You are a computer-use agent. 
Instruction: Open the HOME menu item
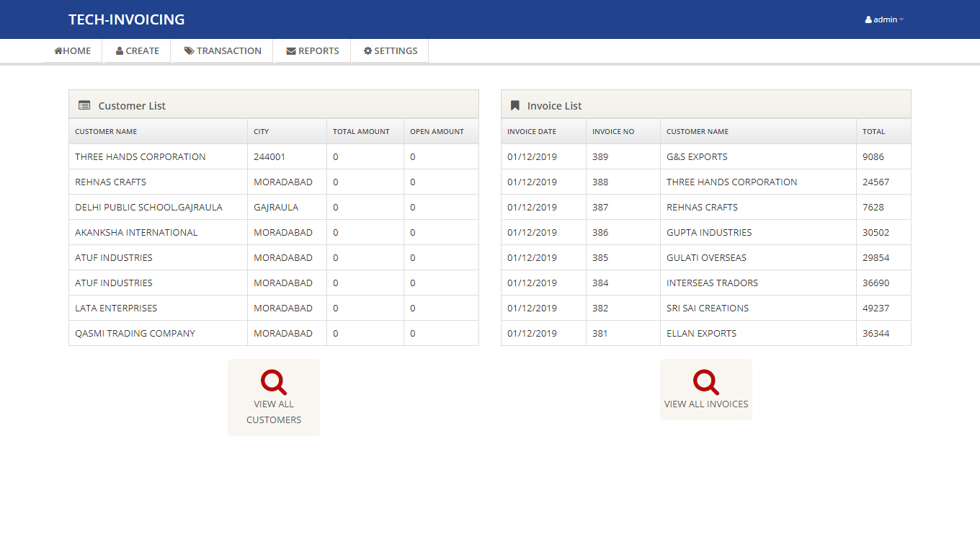click(73, 51)
